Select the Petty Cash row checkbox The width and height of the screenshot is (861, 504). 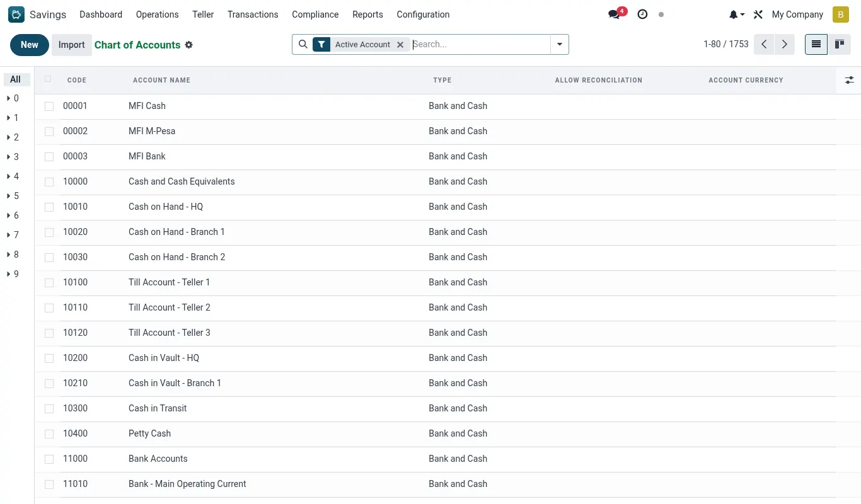point(49,434)
